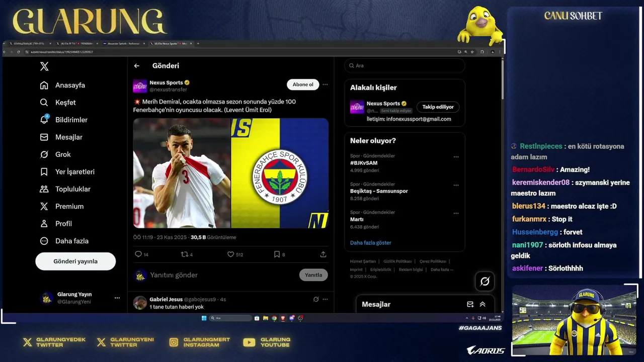Click Windows taskbar Ara search box
This screenshot has height=362, width=644.
click(x=231, y=318)
